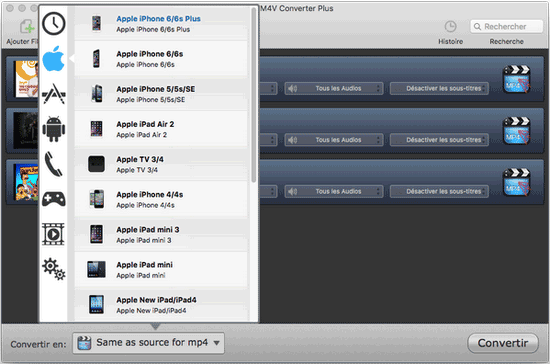Click the iPad Air 2 device icon
The height and width of the screenshot is (364, 550).
pyautogui.click(x=96, y=129)
